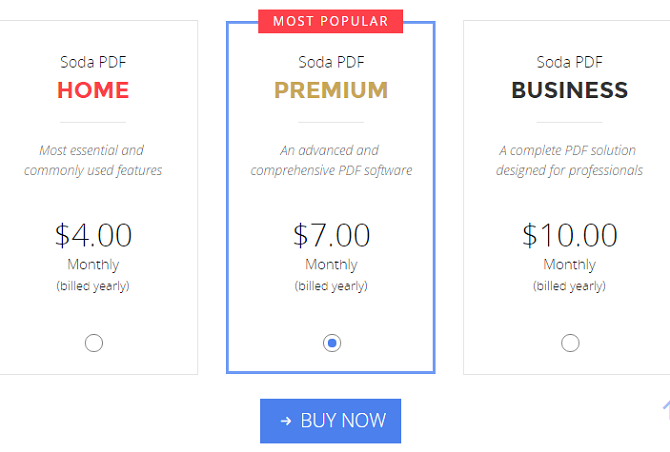Choose the Business plan radio button
This screenshot has height=452, width=670.
click(x=570, y=343)
